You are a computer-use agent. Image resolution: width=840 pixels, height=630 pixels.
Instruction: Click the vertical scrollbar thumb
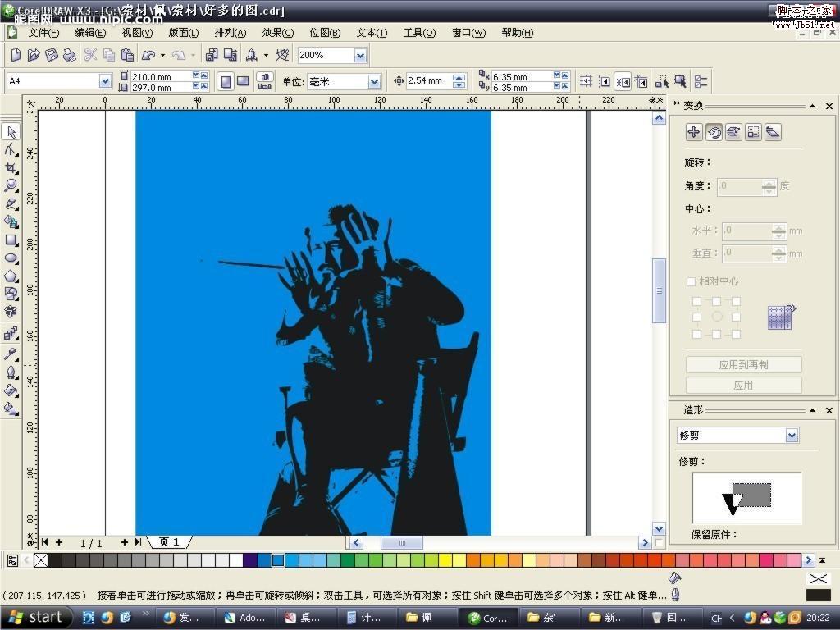[x=659, y=291]
